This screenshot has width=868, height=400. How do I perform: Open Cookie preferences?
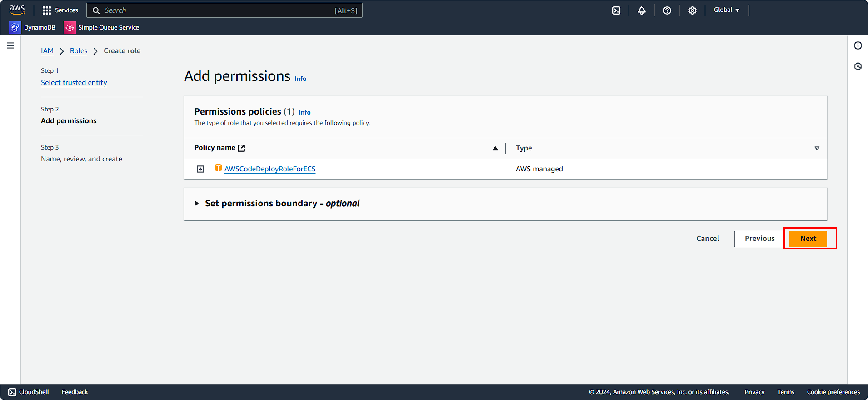coord(833,392)
